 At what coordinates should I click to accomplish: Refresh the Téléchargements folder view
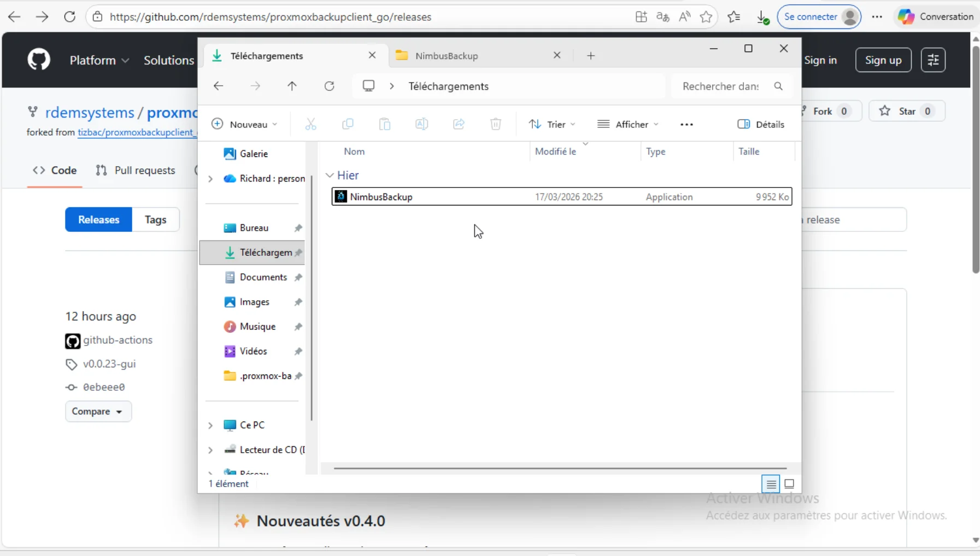pos(330,86)
